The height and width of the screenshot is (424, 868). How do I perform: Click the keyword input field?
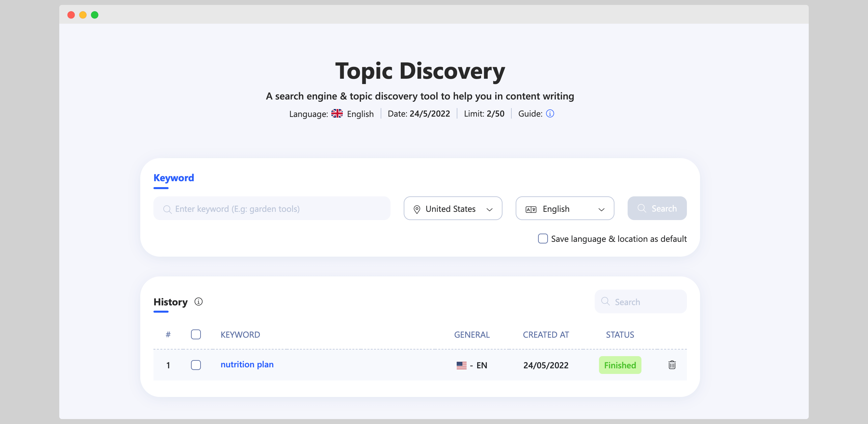(272, 208)
